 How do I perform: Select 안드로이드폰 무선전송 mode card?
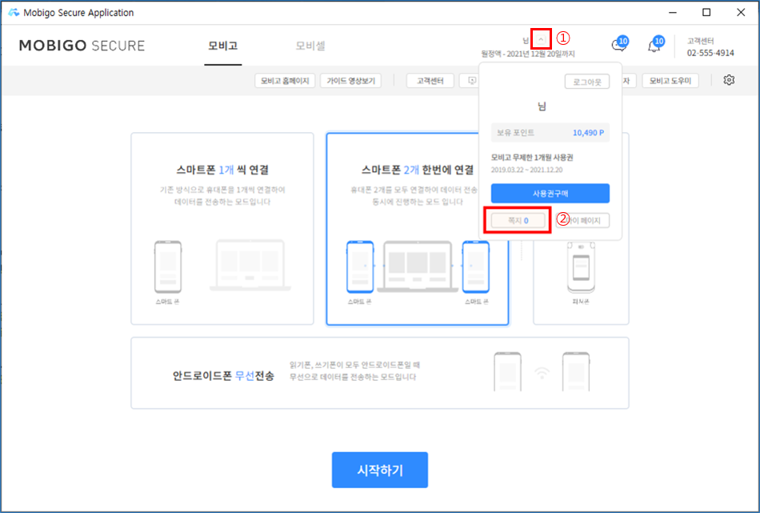380,373
